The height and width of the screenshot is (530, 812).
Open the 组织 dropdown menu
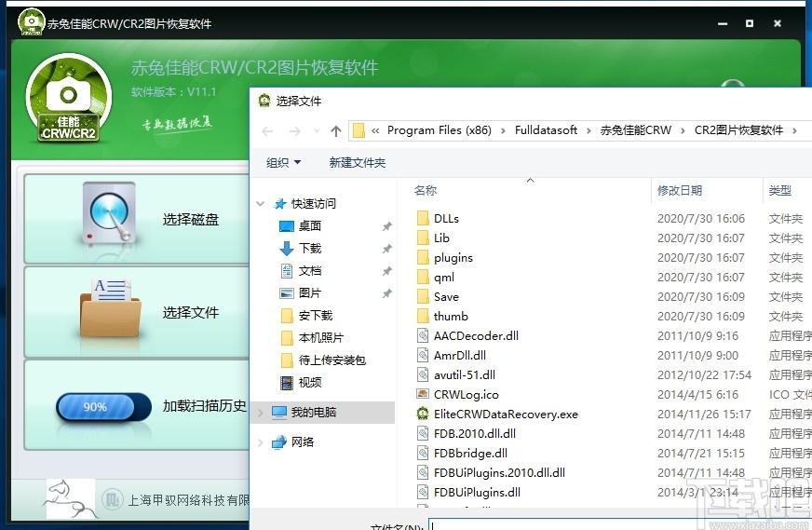283,163
